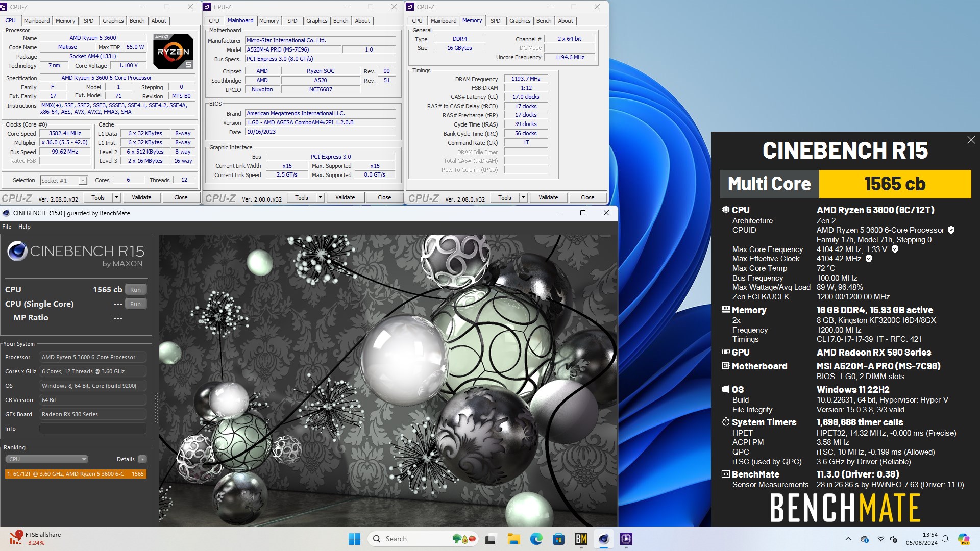Click the Info input field in Cinebench
980x551 pixels.
93,429
